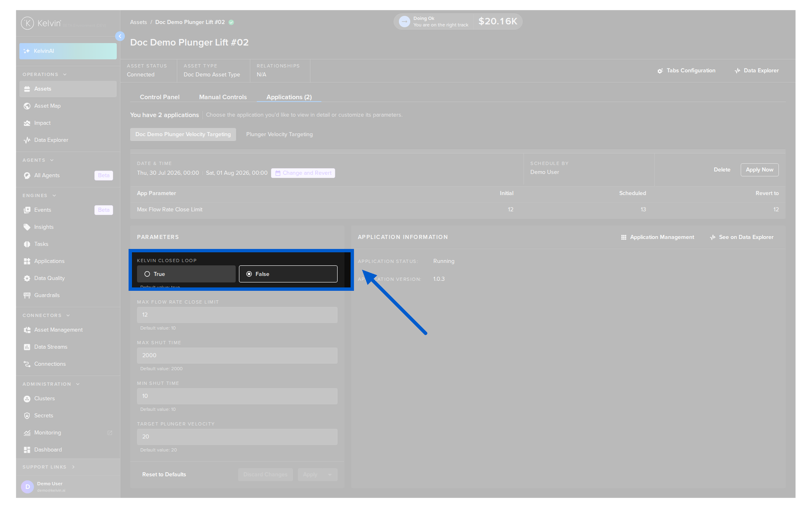
Task: Open All Agents page
Action: 68,175
